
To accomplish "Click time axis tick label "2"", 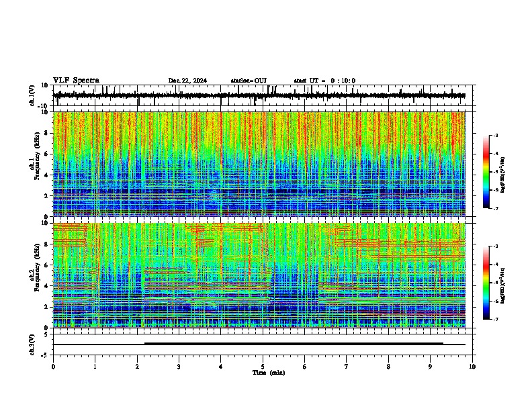I will click(137, 367).
